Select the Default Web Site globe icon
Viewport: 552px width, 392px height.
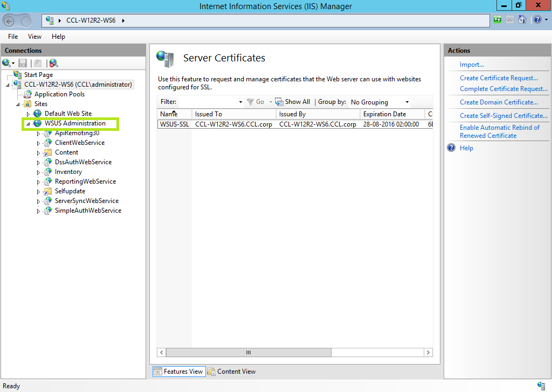click(x=38, y=114)
